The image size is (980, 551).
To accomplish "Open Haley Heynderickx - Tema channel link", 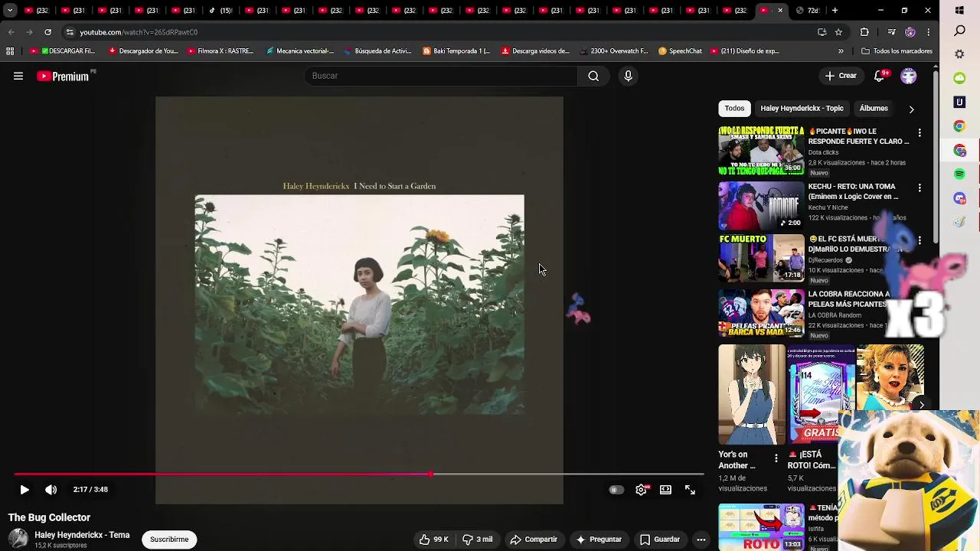I will coord(82,535).
